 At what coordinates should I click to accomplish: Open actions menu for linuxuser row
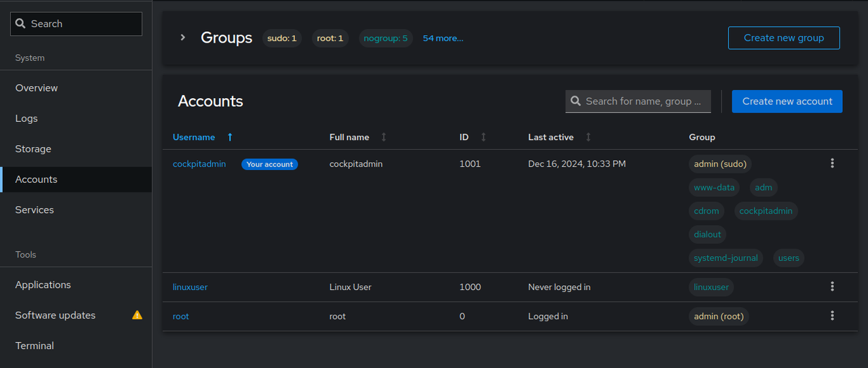832,287
